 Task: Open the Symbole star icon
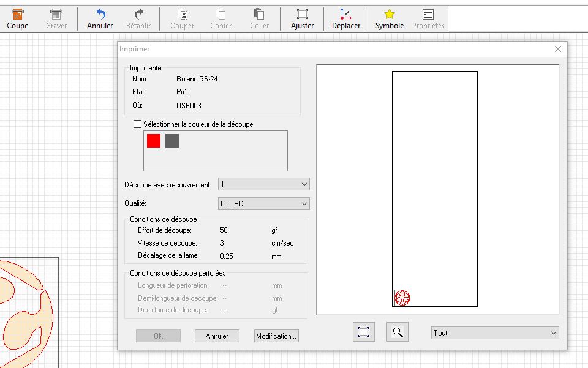[x=390, y=15]
